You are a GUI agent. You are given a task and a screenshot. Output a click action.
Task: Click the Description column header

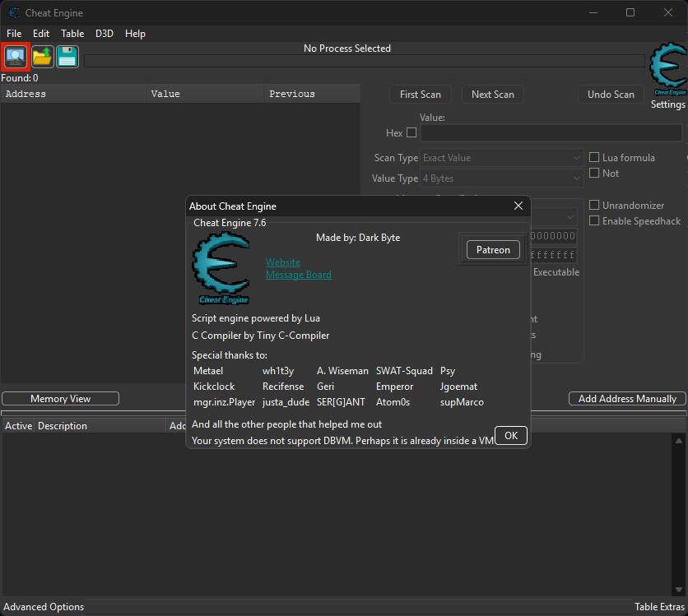[x=100, y=426]
